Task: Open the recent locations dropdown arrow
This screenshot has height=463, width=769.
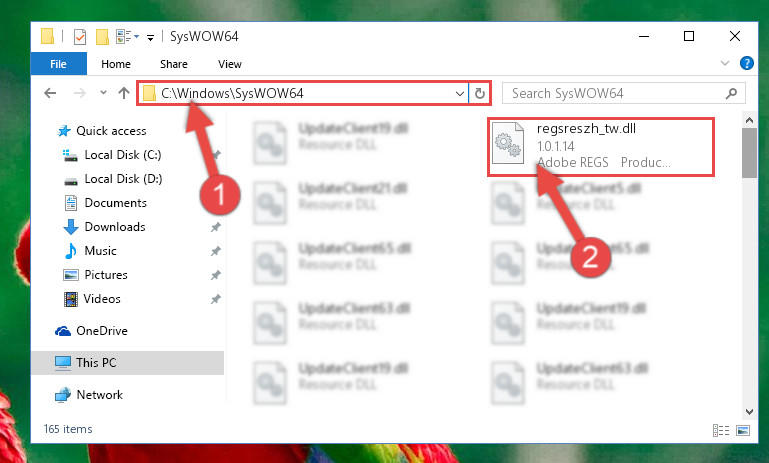Action: point(103,92)
